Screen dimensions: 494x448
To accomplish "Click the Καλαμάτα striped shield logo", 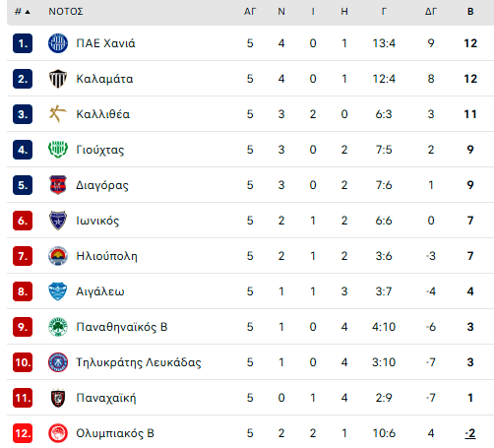I will [x=58, y=79].
